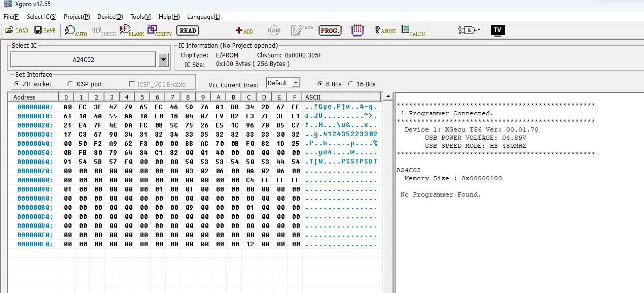Select the ICSP port radio button
Screen dimensions: 644x293
point(70,84)
